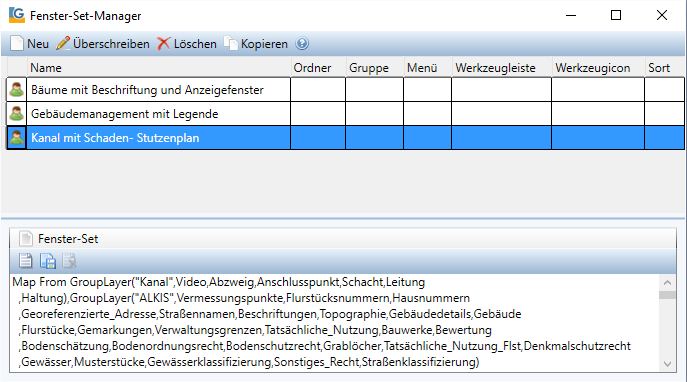Image resolution: width=687 pixels, height=382 pixels.
Task: Click the Ordner cell of Bäume row
Action: (x=318, y=90)
